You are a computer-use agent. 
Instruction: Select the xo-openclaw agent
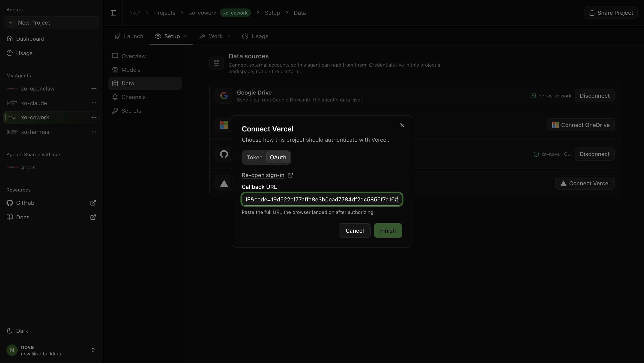[38, 89]
